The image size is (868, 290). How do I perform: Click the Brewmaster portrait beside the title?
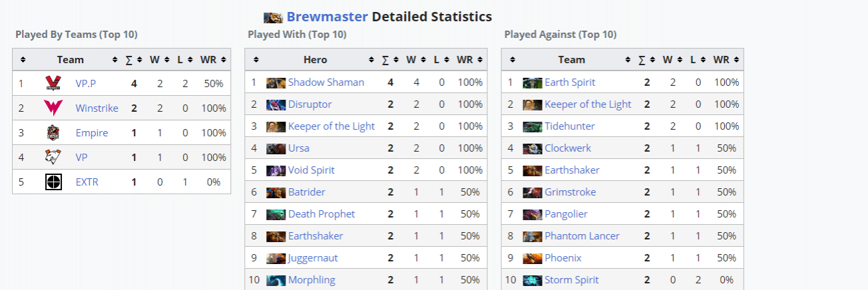tap(274, 17)
